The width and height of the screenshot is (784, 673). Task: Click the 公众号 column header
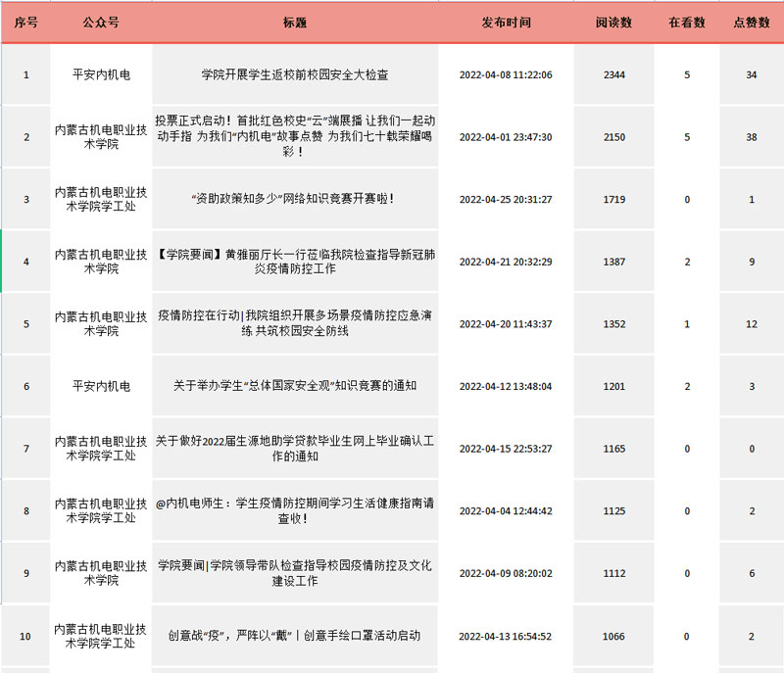click(101, 22)
